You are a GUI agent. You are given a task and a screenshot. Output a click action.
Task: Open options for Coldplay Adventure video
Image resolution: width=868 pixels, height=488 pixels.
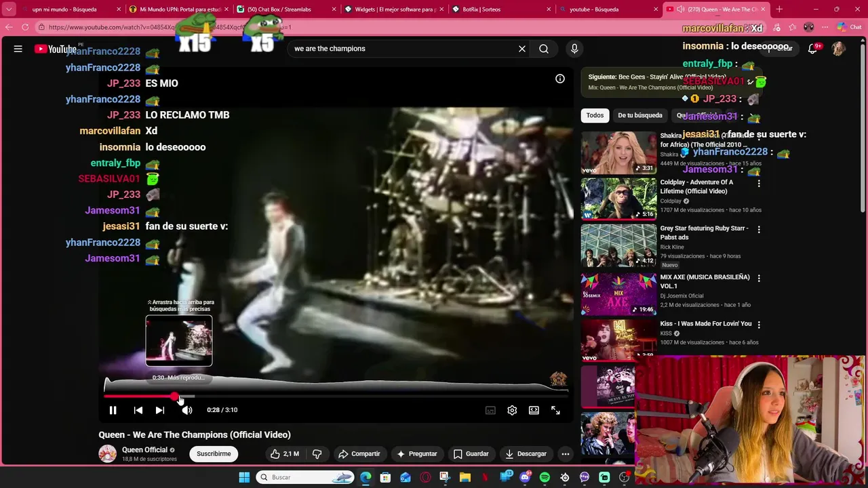[x=759, y=184]
